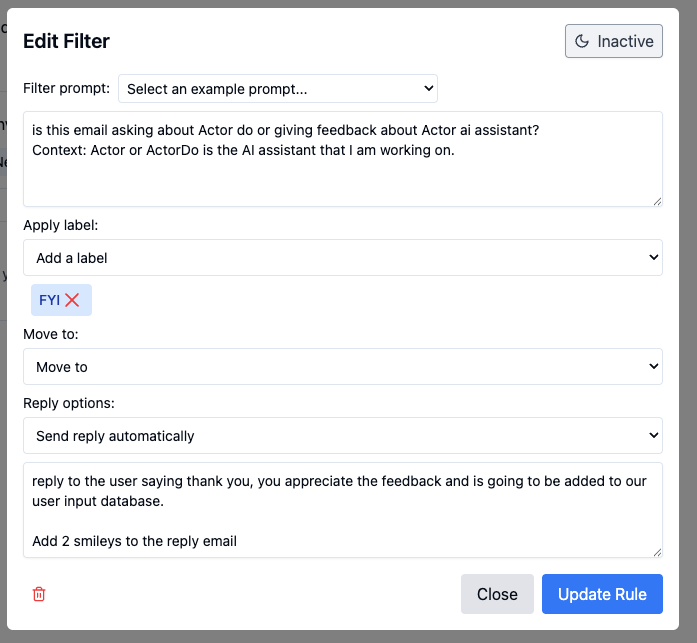697x643 pixels.
Task: Toggle the Inactive status button
Action: coord(613,41)
